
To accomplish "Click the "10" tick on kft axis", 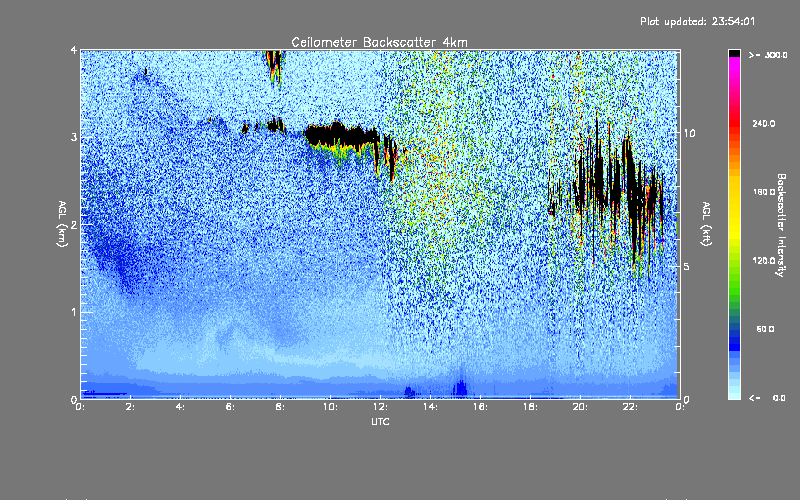I will coord(689,133).
